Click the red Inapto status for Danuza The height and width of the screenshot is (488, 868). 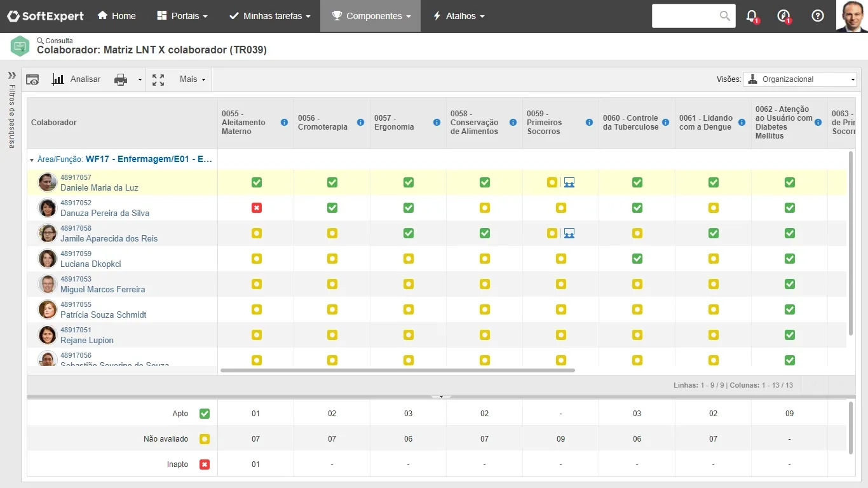256,208
